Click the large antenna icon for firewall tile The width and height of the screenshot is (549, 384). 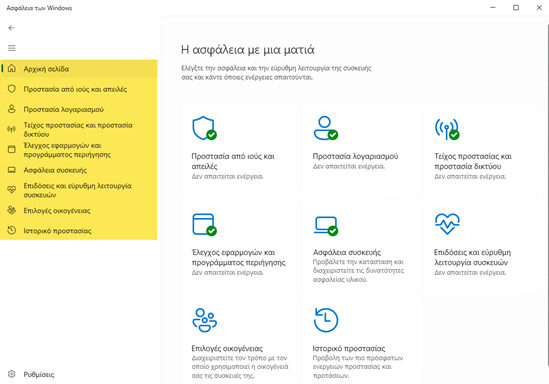pos(447,129)
